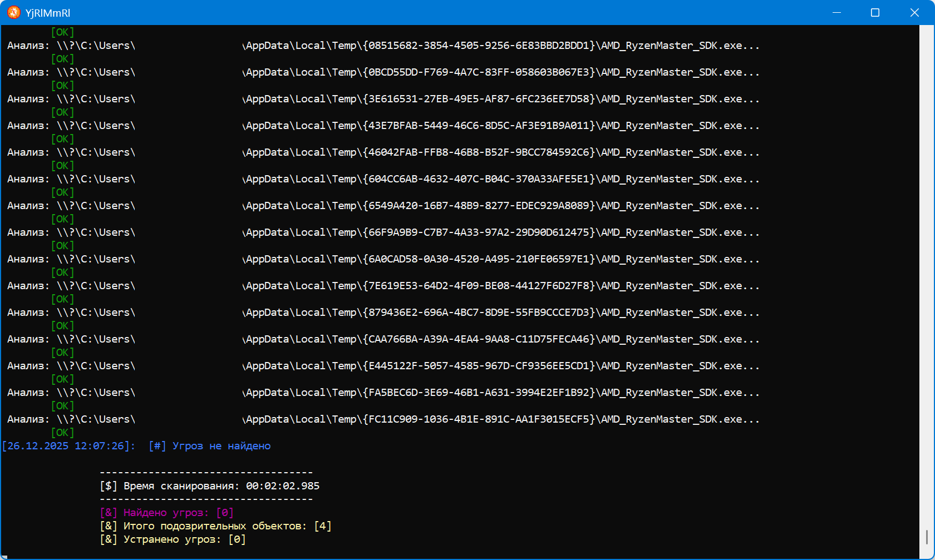
Task: Click the 'Время сканирования' scan time line
Action: 210,486
